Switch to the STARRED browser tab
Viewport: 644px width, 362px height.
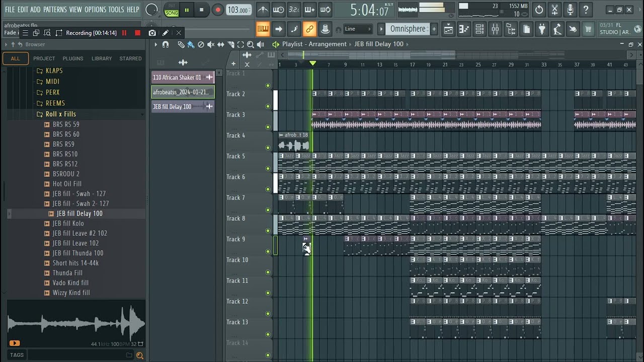coord(130,58)
